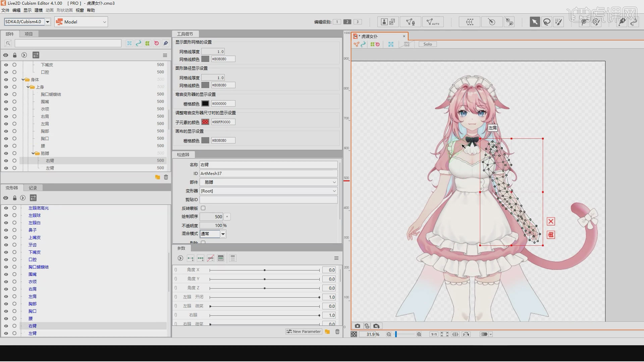Select the brush selection tool icon
The image size is (644, 362).
point(558,21)
